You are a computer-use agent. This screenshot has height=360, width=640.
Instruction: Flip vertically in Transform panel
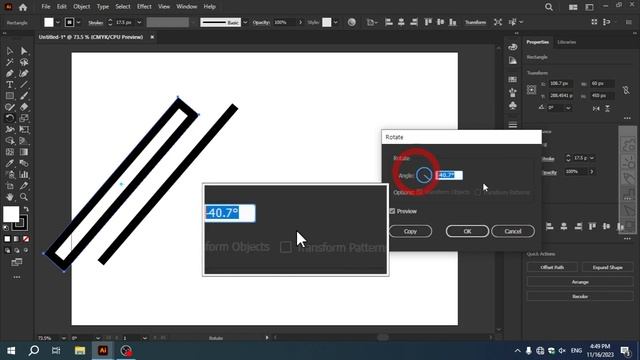point(607,108)
